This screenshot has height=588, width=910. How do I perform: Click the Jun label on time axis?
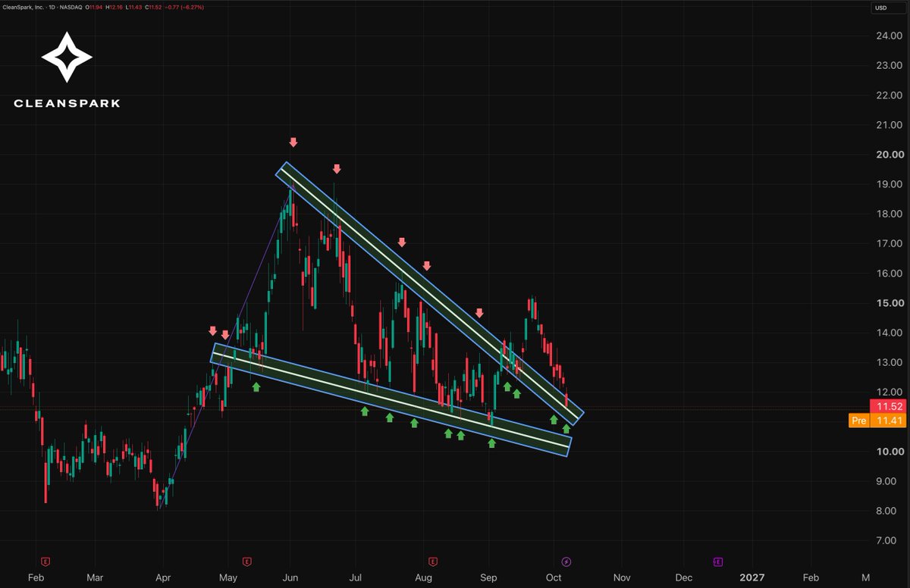tap(290, 577)
